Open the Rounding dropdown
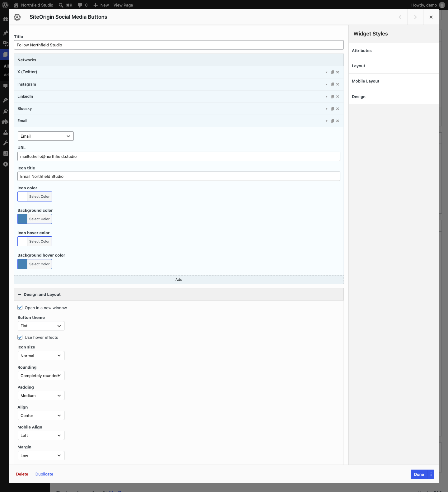The height and width of the screenshot is (492, 448). pyautogui.click(x=41, y=376)
